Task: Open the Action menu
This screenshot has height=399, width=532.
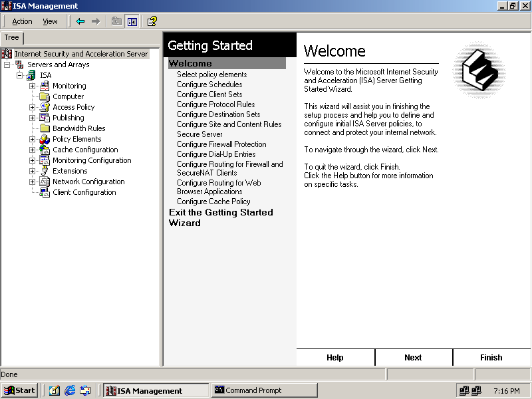Action: (x=22, y=21)
